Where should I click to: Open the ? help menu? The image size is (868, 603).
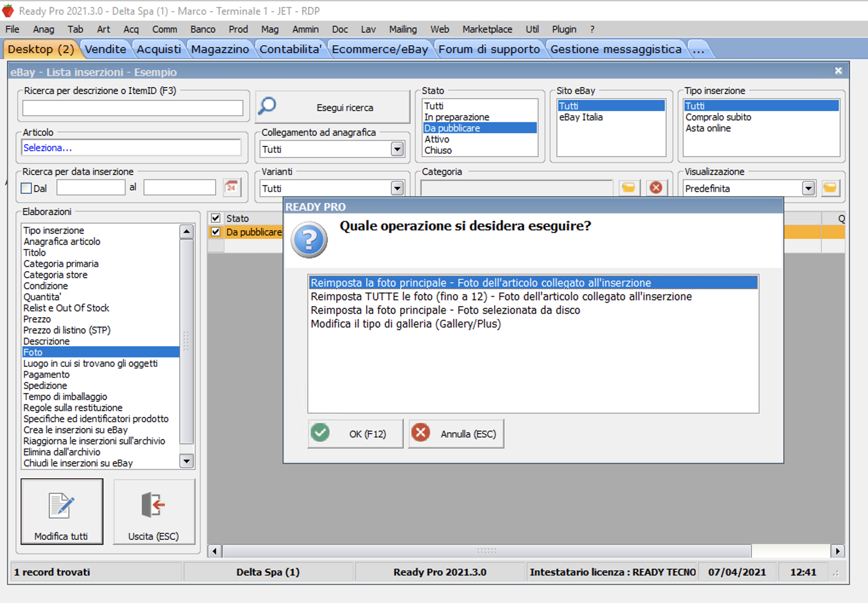(x=592, y=29)
